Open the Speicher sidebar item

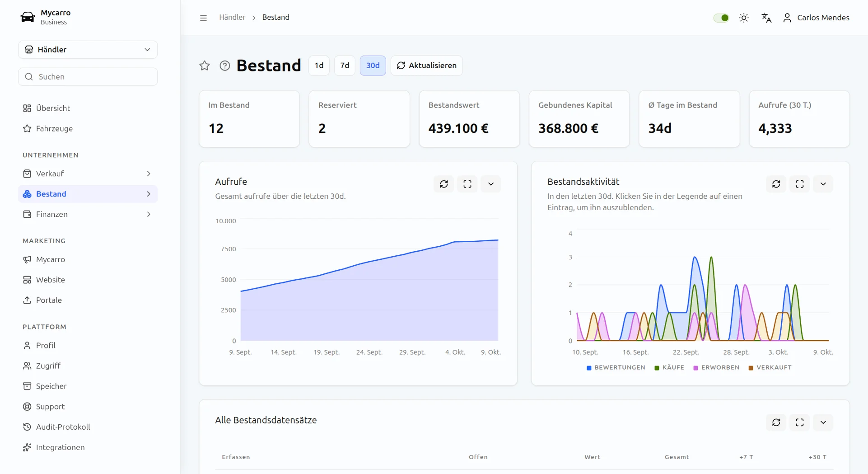click(x=88, y=386)
